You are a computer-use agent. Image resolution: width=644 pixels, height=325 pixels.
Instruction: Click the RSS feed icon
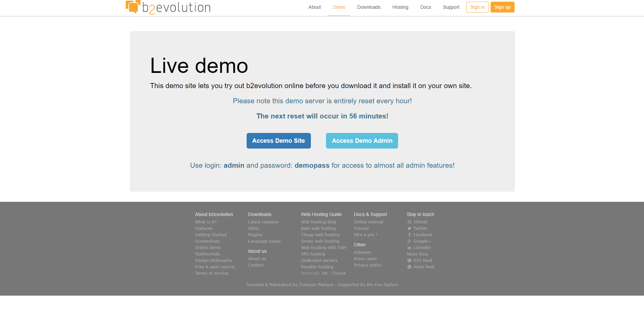coord(409,261)
